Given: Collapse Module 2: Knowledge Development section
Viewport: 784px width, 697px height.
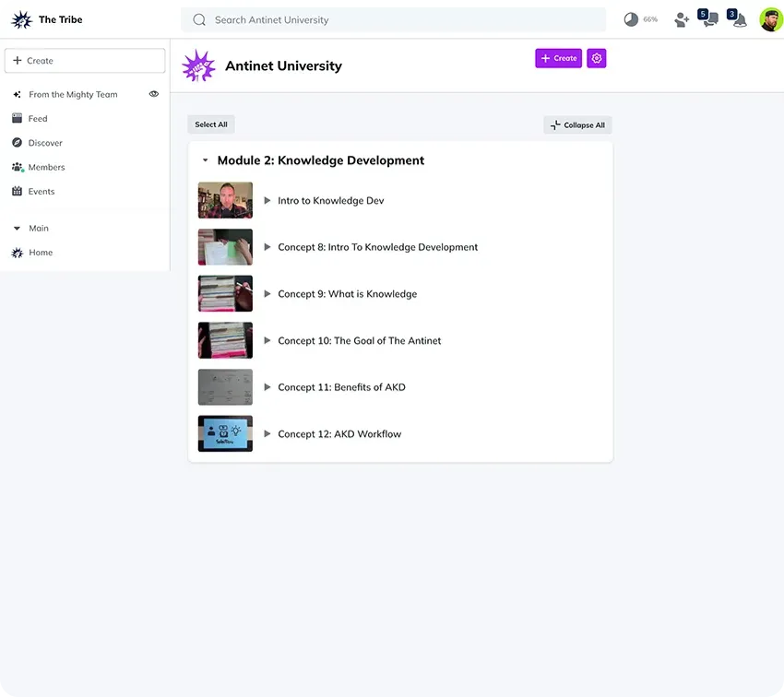Looking at the screenshot, I should 205,160.
